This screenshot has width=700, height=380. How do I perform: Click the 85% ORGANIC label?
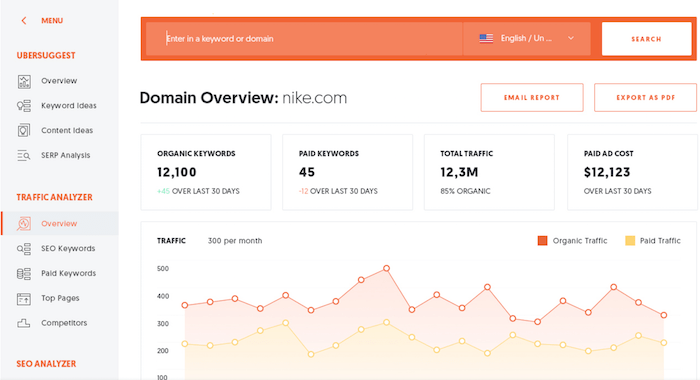point(465,191)
